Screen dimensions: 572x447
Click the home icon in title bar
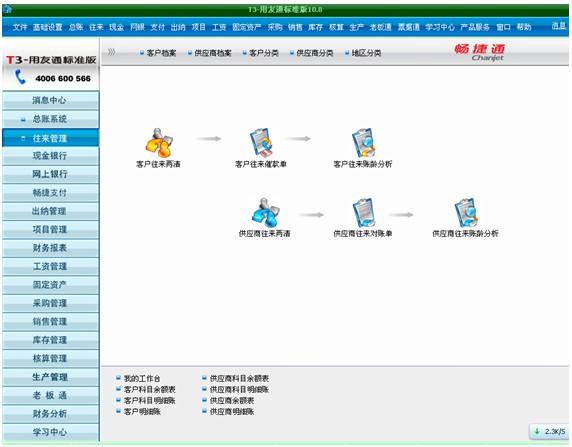7,9
